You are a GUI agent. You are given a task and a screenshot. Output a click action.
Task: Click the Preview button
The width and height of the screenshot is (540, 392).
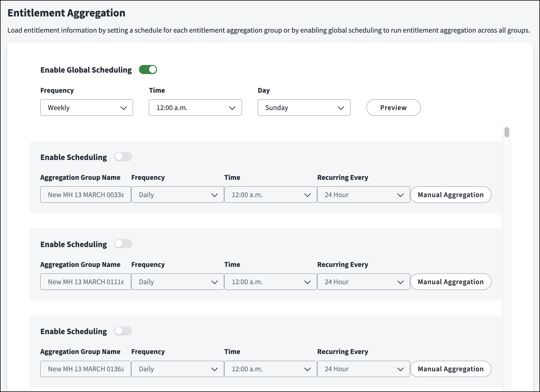point(393,108)
